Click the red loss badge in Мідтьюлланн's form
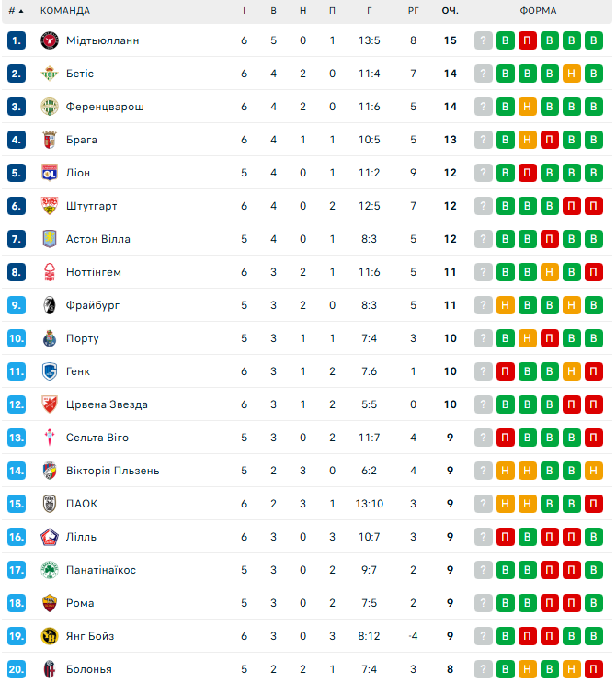The width and height of the screenshot is (616, 683). 528,40
